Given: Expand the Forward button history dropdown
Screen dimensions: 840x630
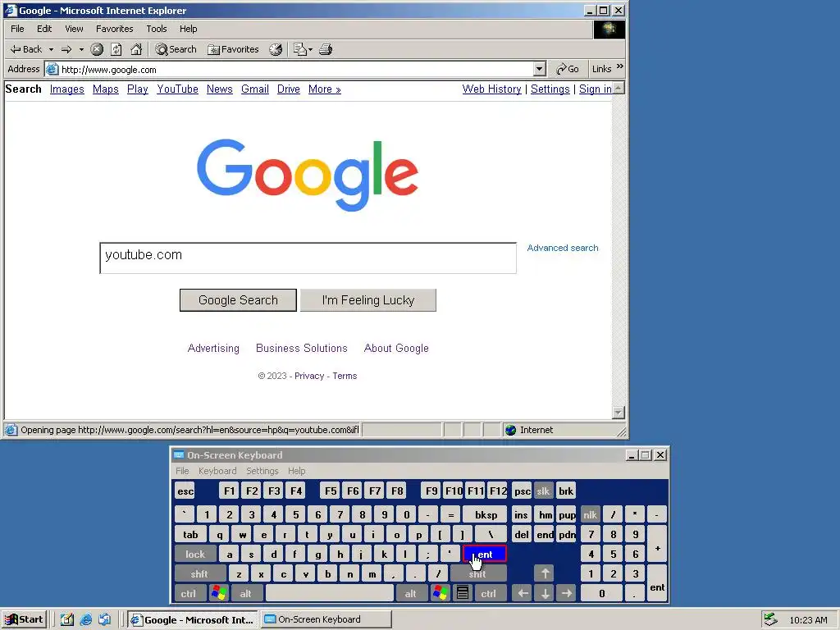Looking at the screenshot, I should 81,49.
